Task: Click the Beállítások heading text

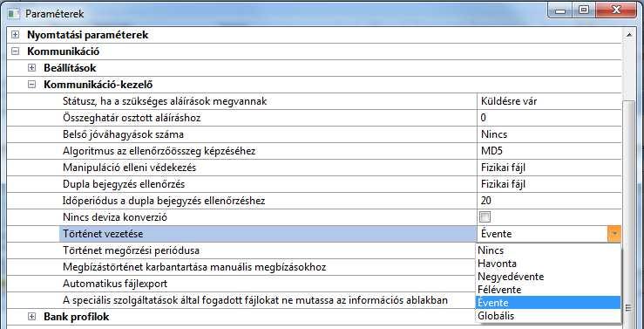Action: tap(70, 68)
